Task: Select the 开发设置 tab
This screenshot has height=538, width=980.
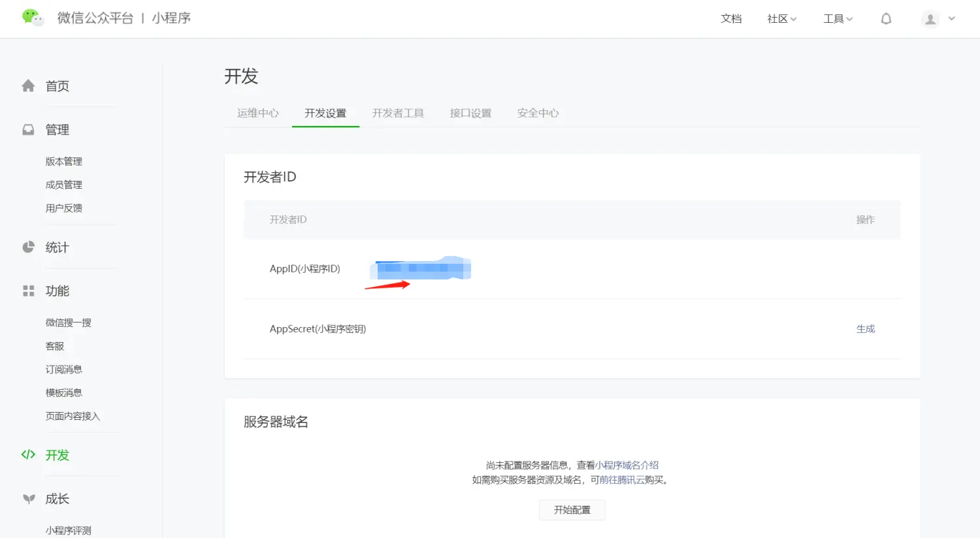Action: point(325,113)
